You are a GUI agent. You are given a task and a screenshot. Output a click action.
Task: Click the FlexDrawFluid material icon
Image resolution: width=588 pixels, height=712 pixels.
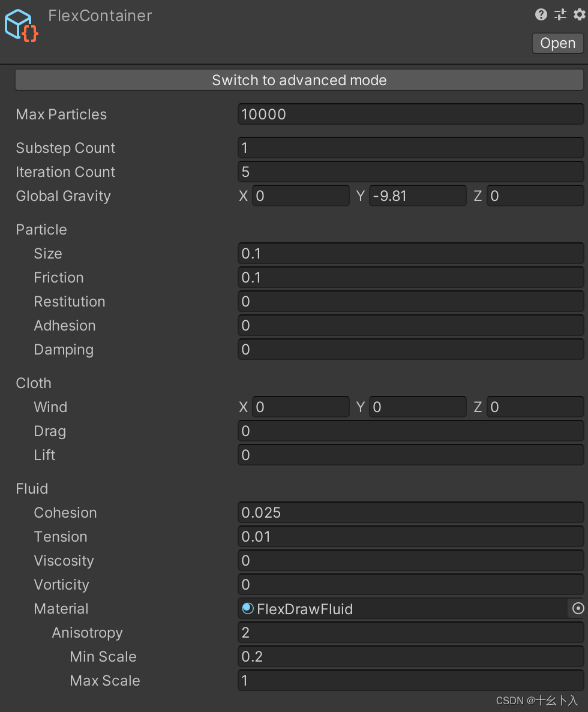(248, 609)
